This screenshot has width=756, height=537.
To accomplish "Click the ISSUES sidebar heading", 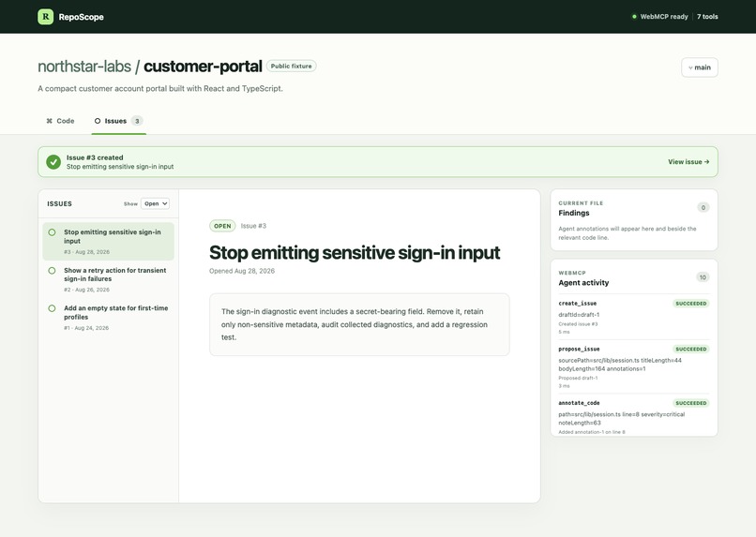I will tap(59, 203).
